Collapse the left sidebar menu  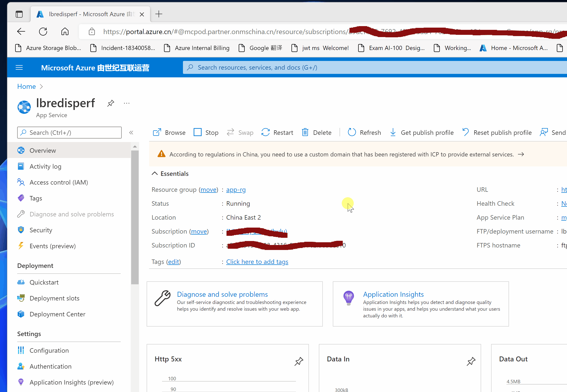[x=131, y=133]
